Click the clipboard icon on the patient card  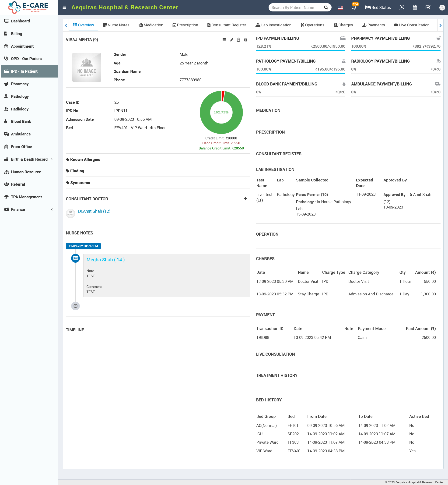pyautogui.click(x=238, y=39)
